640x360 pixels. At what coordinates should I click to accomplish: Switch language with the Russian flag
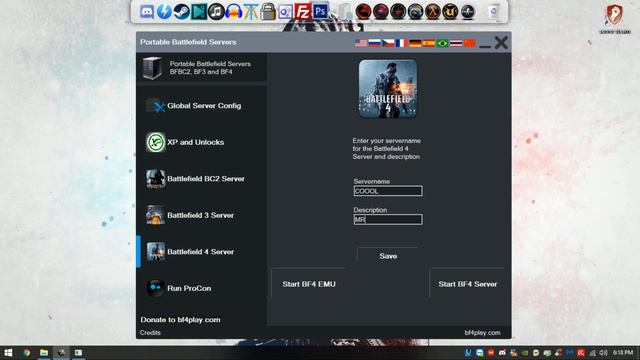(374, 43)
